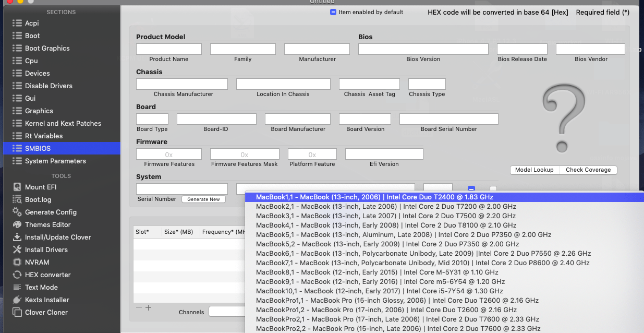Viewport: 644px width, 333px height.
Task: Add a memory slot with plus icon
Action: click(x=149, y=308)
